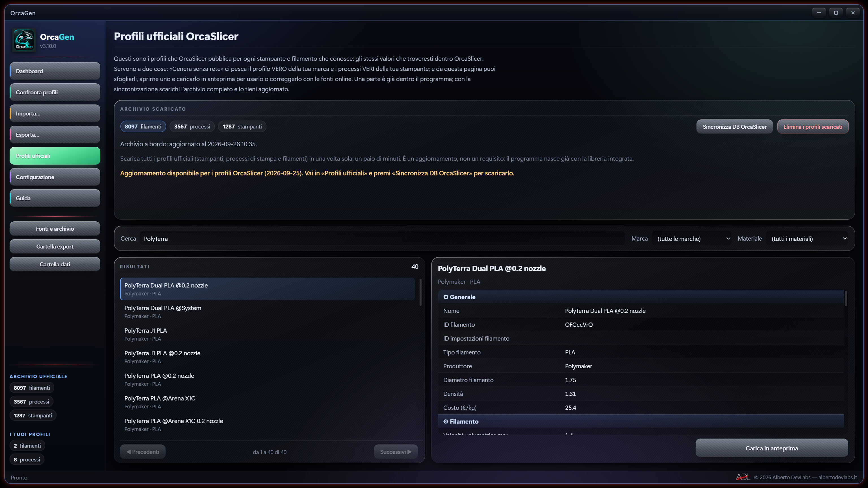Click Elimina i profili scaricati
The width and height of the screenshot is (868, 488).
[813, 127]
